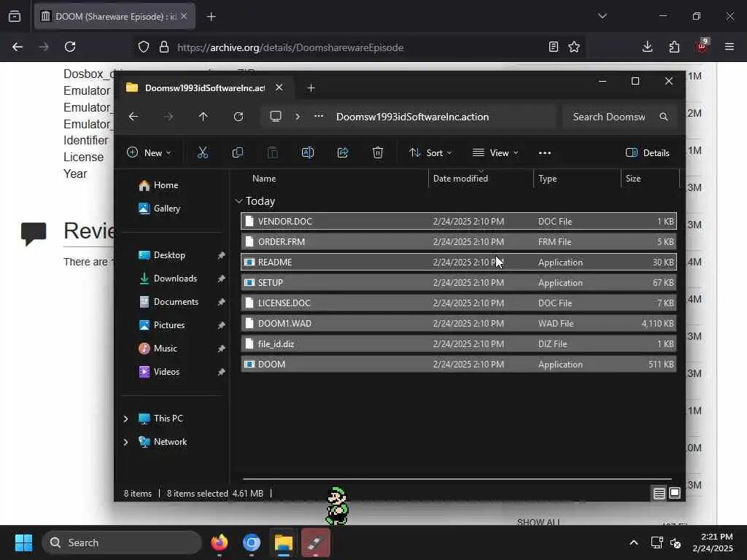This screenshot has width=747, height=560.
Task: Sort by the Size column header
Action: tap(633, 179)
